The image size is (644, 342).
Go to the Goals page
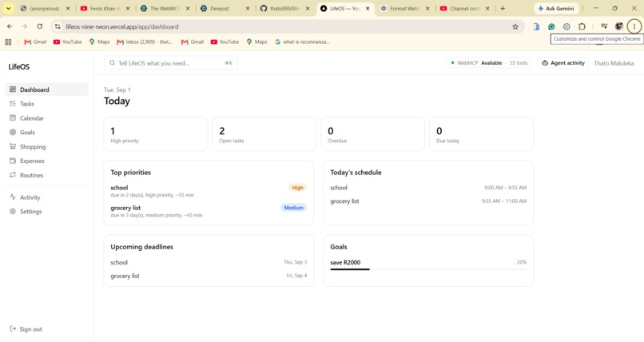click(x=46, y=132)
